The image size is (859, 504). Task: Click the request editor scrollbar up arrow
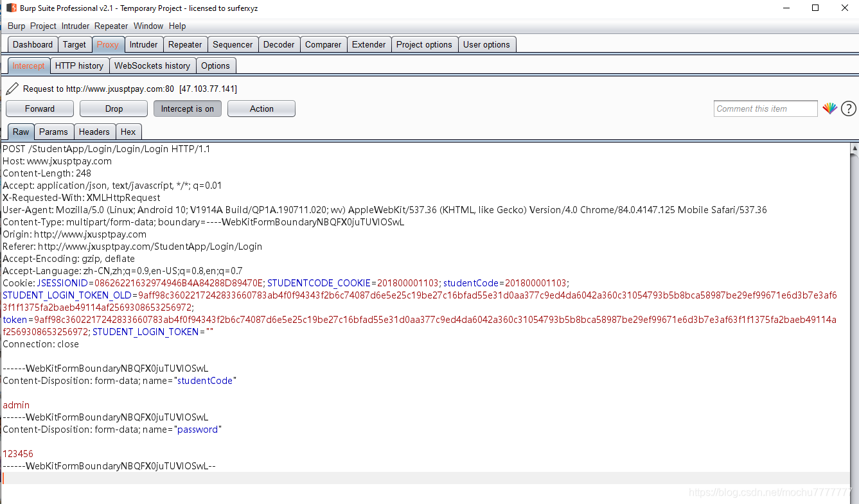[854, 148]
